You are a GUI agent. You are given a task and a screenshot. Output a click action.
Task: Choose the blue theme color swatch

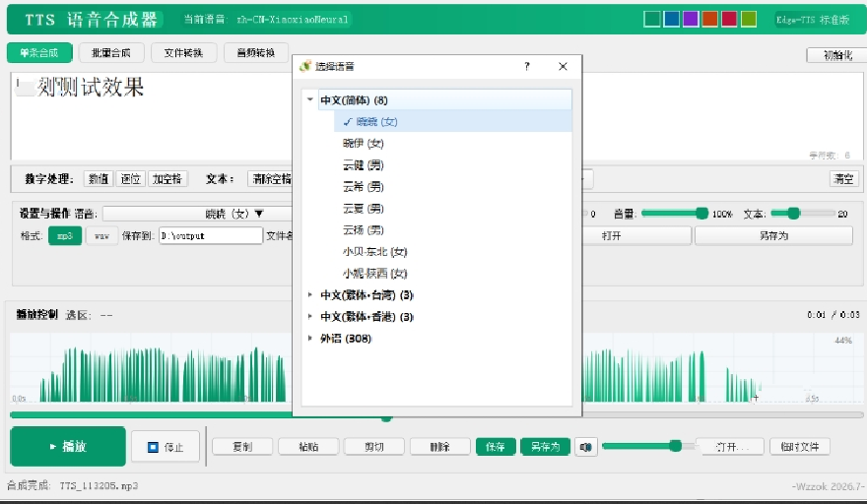(671, 20)
